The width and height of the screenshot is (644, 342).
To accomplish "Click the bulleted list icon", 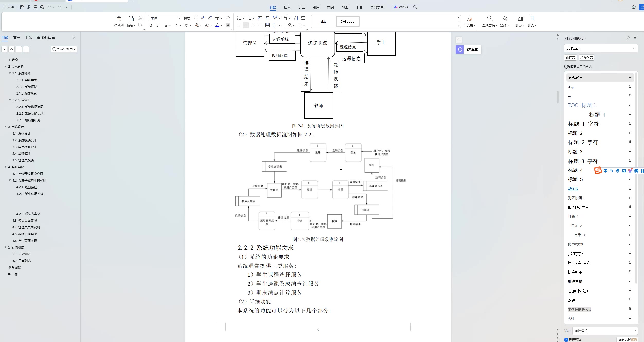I will tap(239, 18).
